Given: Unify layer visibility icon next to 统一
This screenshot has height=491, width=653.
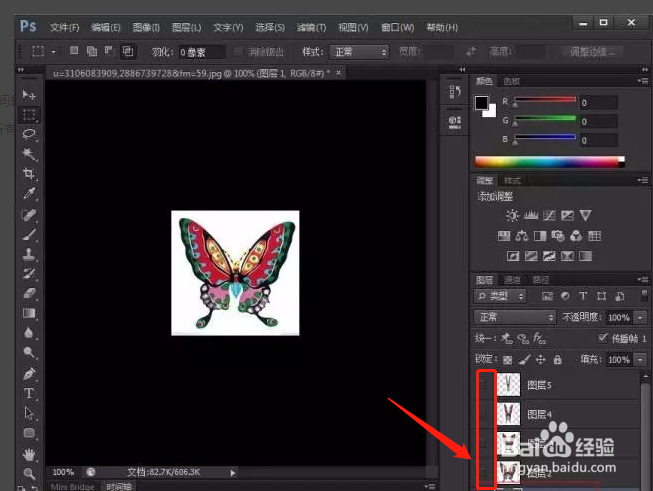Looking at the screenshot, I should [x=523, y=338].
